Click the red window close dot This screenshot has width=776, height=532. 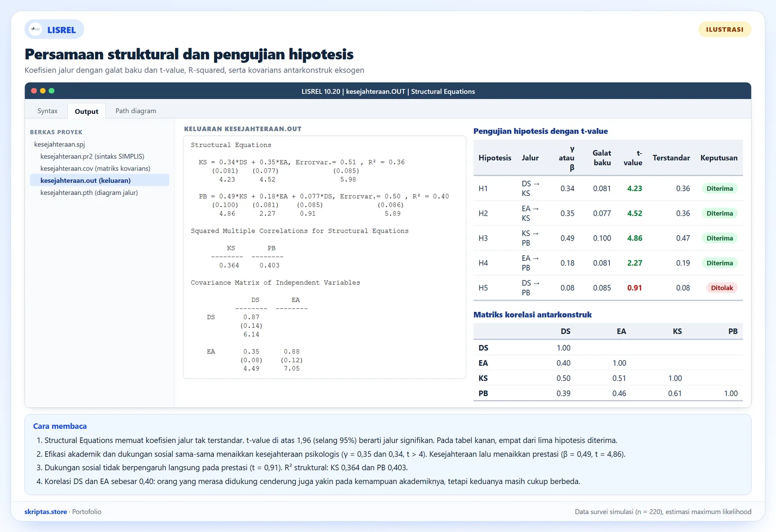click(34, 91)
